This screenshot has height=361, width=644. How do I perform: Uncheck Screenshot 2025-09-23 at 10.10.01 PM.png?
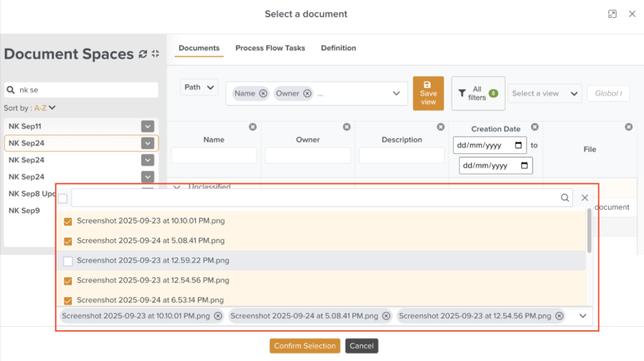pos(68,222)
